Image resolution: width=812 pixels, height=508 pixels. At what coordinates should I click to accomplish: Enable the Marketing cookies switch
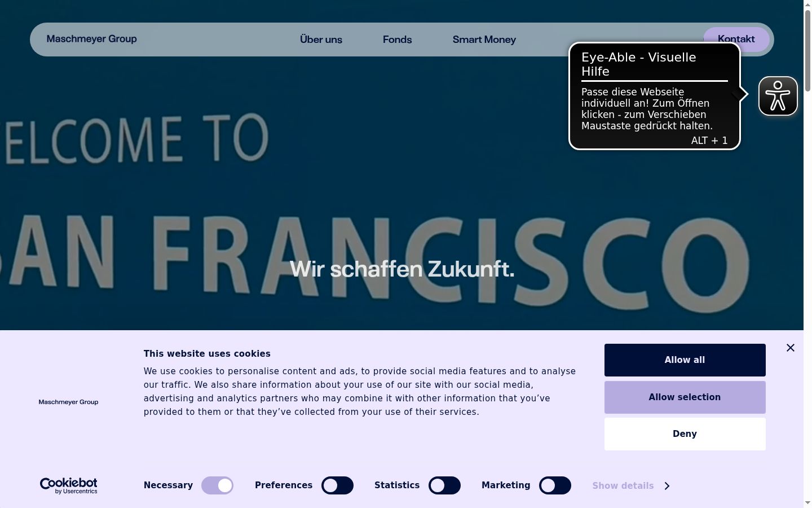(x=555, y=485)
